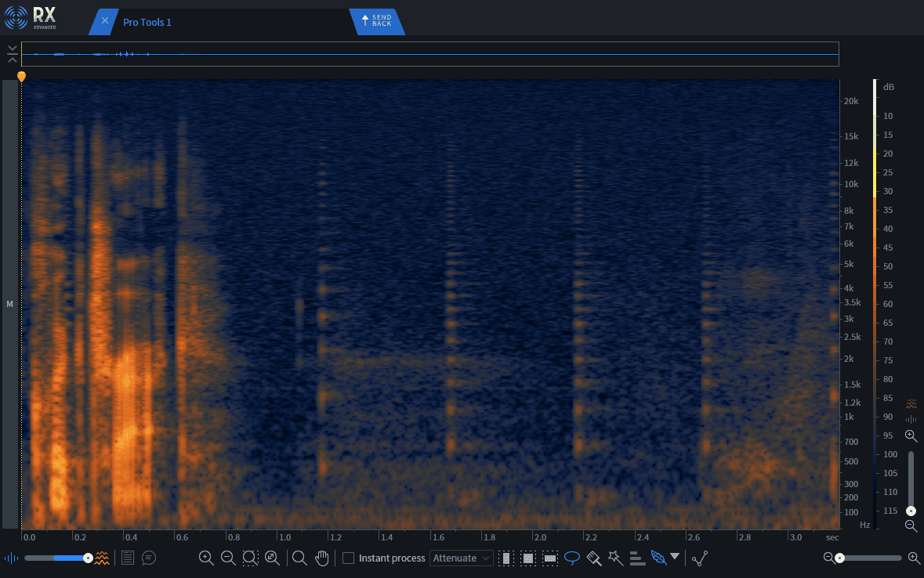This screenshot has width=924, height=578.
Task: Click the horizontal zoom out magnifier tool
Action: click(228, 558)
